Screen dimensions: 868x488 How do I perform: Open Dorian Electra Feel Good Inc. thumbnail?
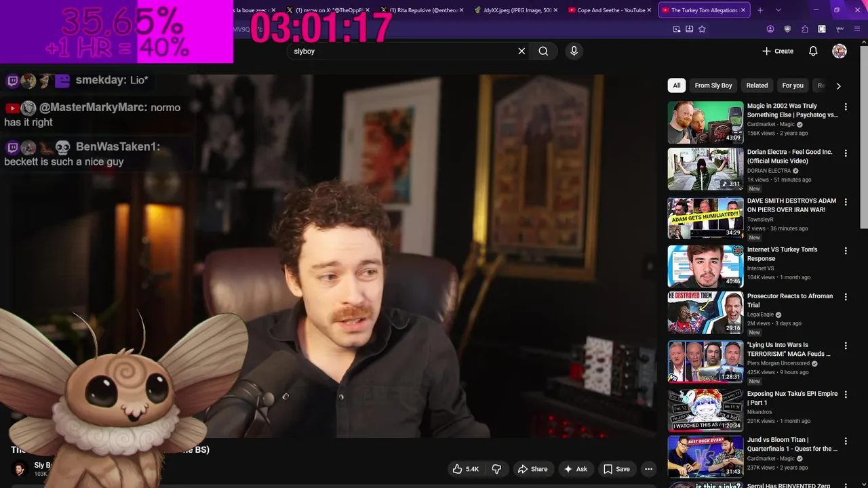coord(705,169)
